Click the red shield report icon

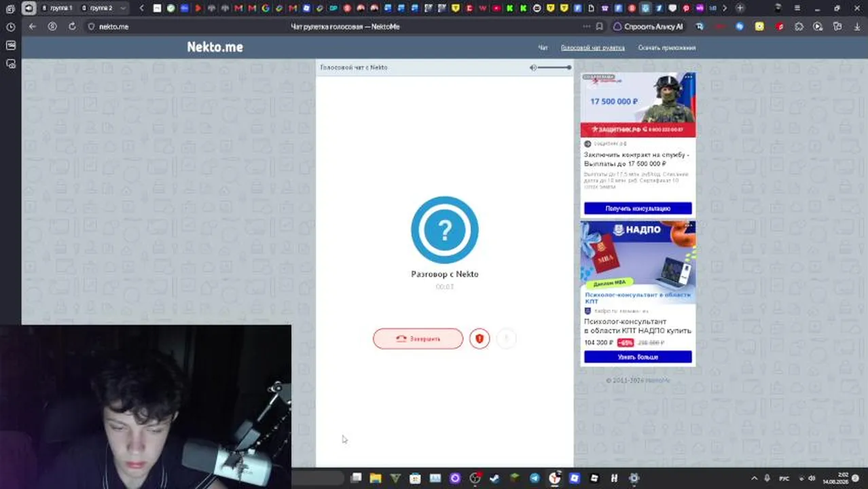pyautogui.click(x=480, y=338)
